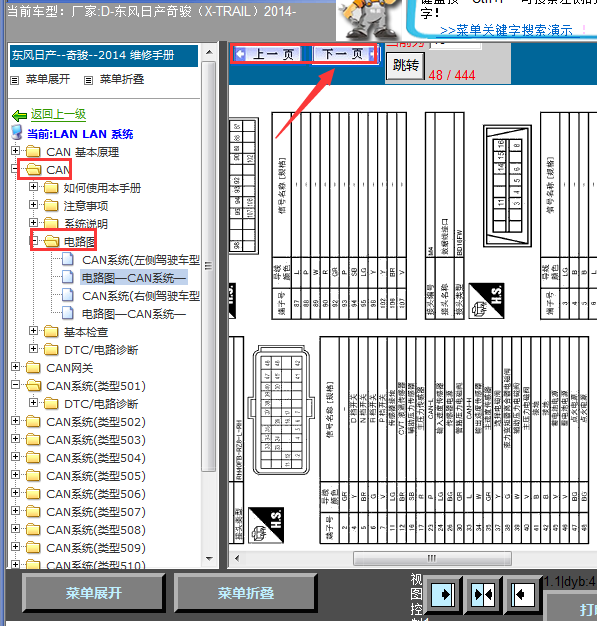Click the 返回上一级 link
This screenshot has width=597, height=626.
click(x=58, y=115)
